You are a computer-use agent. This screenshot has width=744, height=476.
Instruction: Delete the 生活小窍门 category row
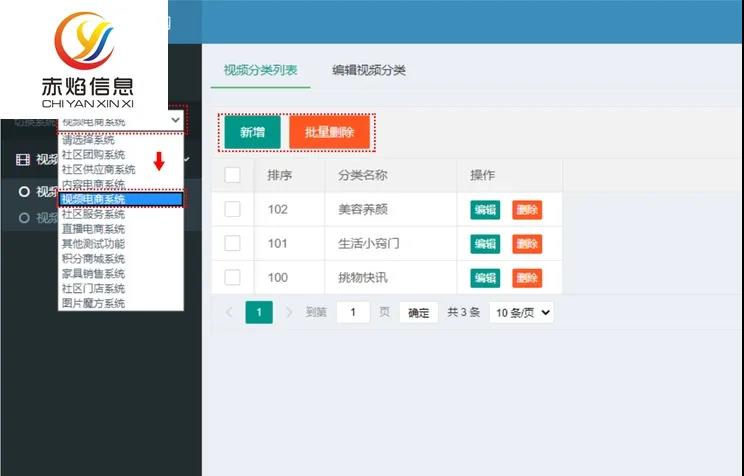click(x=527, y=244)
